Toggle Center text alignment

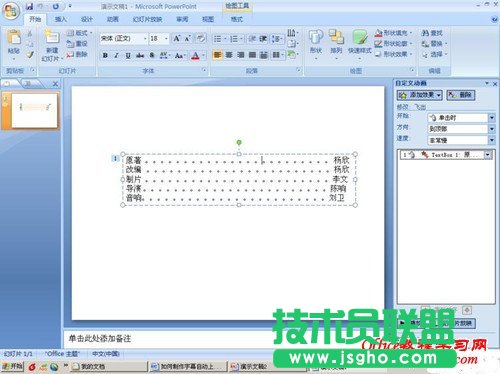229,55
